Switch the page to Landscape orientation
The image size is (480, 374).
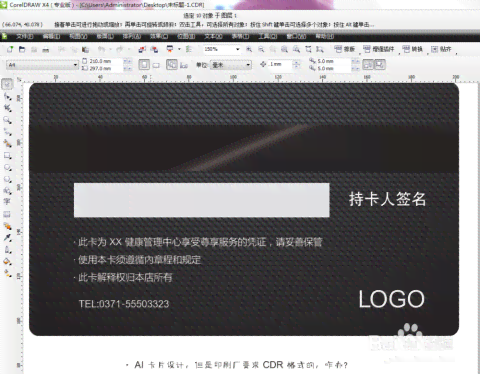point(156,65)
